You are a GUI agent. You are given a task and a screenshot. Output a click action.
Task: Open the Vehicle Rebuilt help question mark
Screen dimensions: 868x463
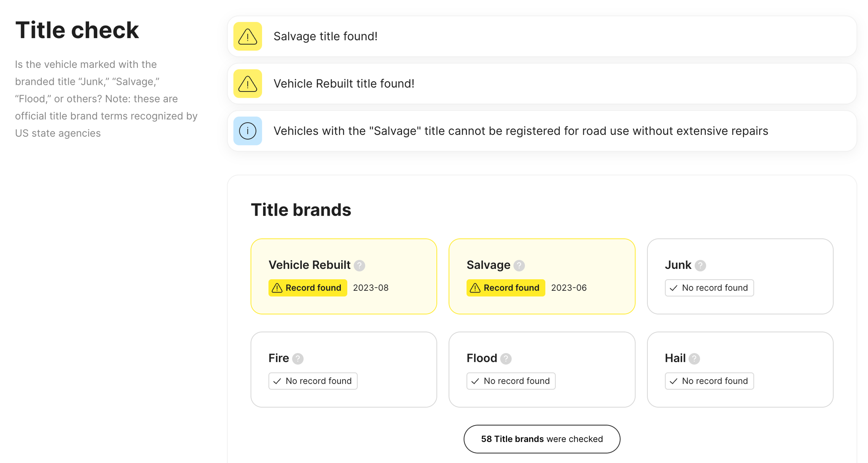(359, 266)
